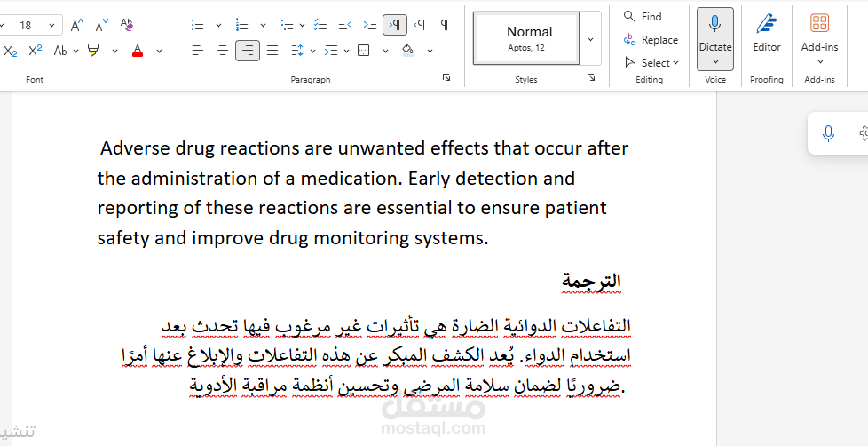
Task: Open the bullet library dropdown arrow
Action: 218,25
